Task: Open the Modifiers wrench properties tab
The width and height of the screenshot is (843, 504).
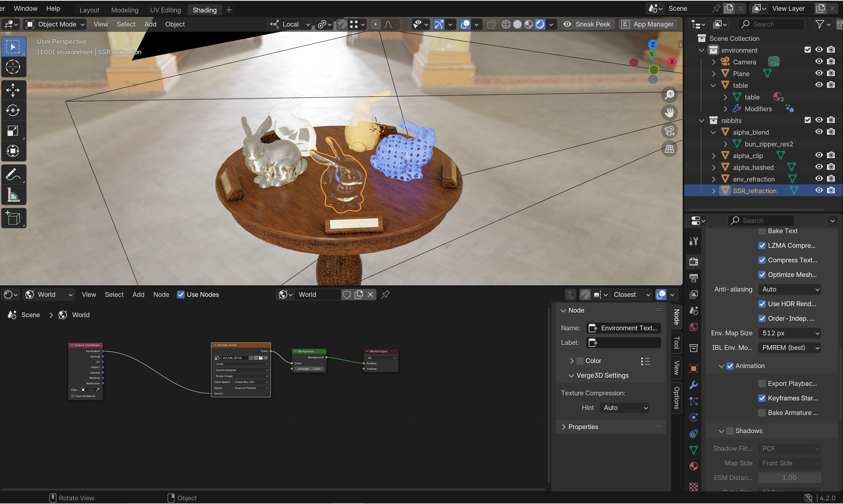Action: (693, 385)
